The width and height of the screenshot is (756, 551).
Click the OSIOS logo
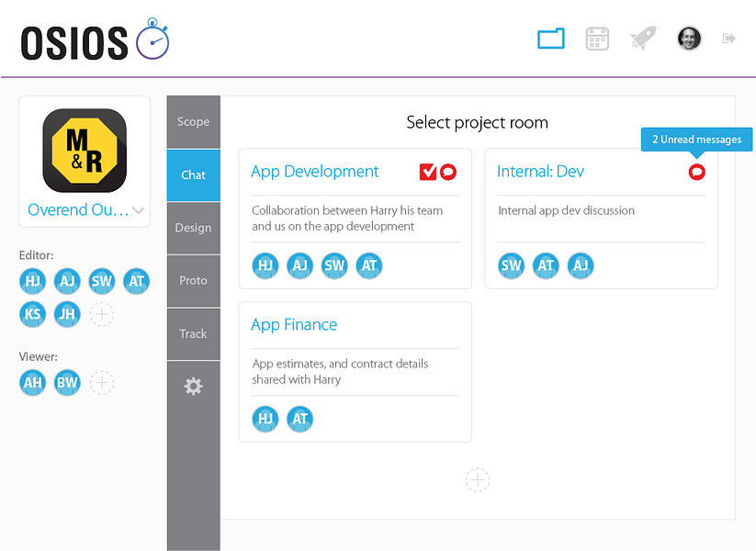click(95, 39)
